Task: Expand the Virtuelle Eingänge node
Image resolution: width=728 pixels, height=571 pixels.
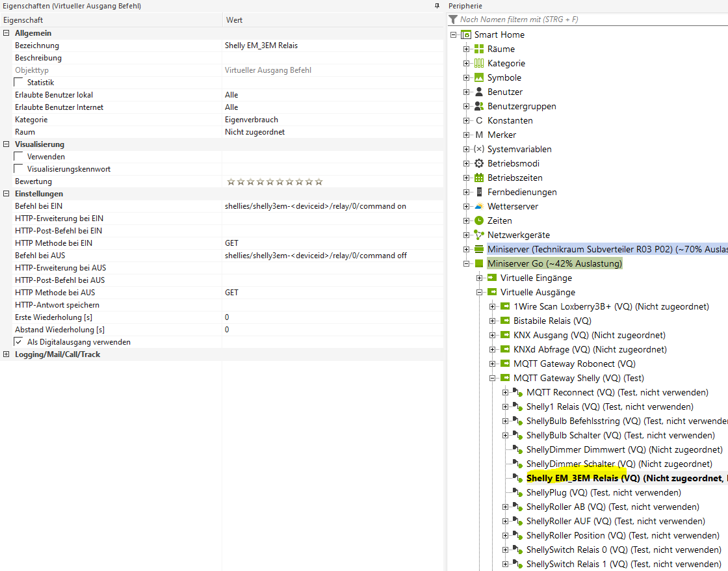Action: [x=479, y=278]
